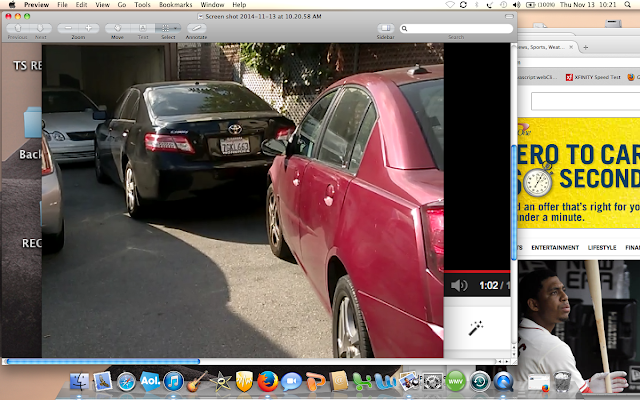Launch Firefox from the Dock

[x=268, y=382]
